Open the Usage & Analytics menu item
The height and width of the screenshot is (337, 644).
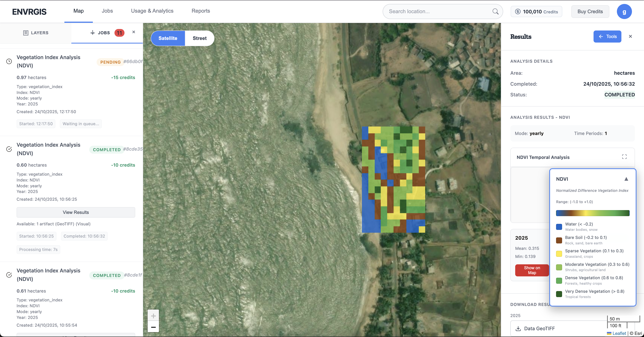pyautogui.click(x=152, y=11)
